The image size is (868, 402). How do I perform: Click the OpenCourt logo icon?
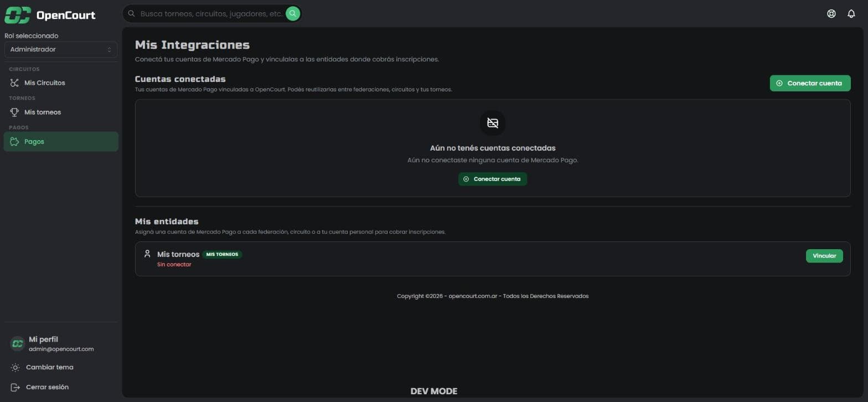(17, 15)
